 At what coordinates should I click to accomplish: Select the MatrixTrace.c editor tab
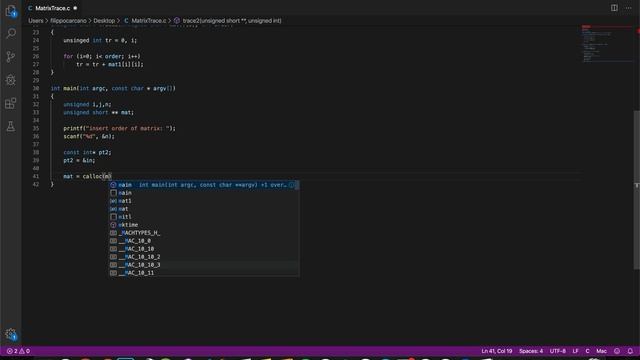click(52, 8)
